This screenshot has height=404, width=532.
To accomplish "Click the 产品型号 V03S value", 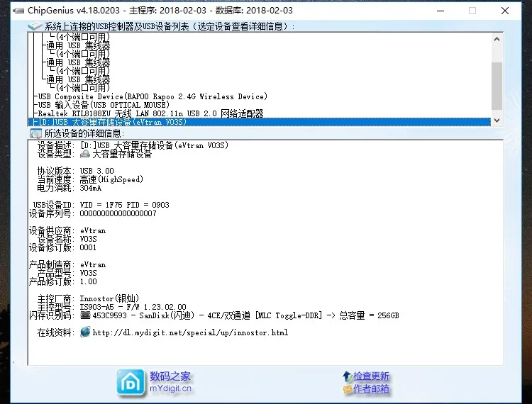I will 88,273.
